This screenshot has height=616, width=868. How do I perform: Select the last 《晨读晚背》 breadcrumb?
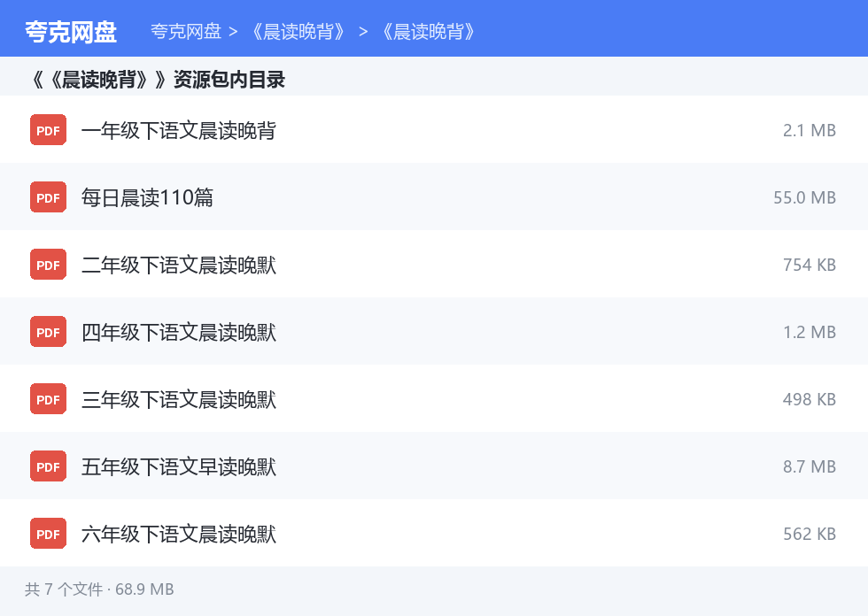(429, 32)
